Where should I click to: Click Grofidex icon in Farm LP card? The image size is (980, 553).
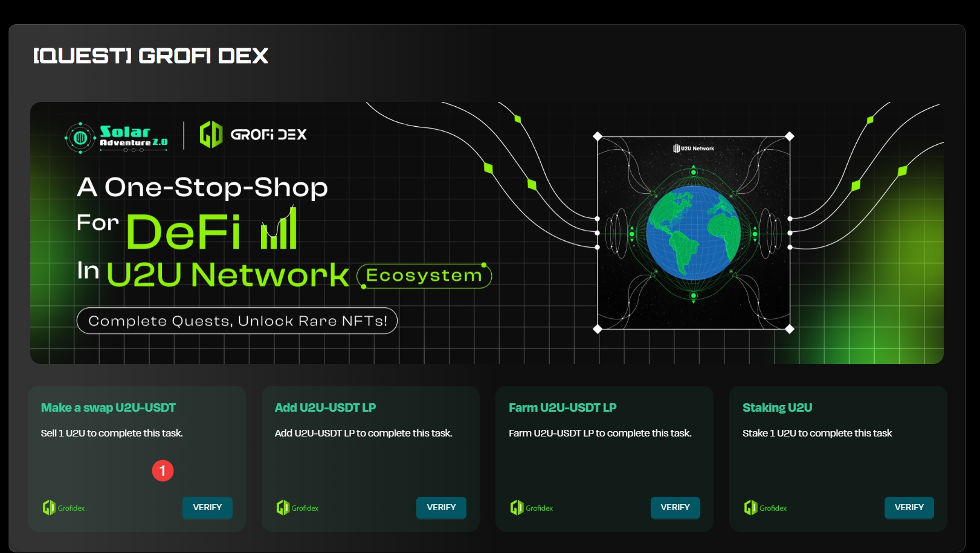[x=517, y=508]
